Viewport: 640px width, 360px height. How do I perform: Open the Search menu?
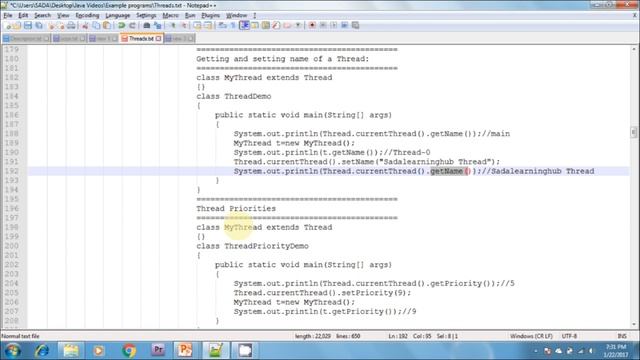[x=42, y=15]
